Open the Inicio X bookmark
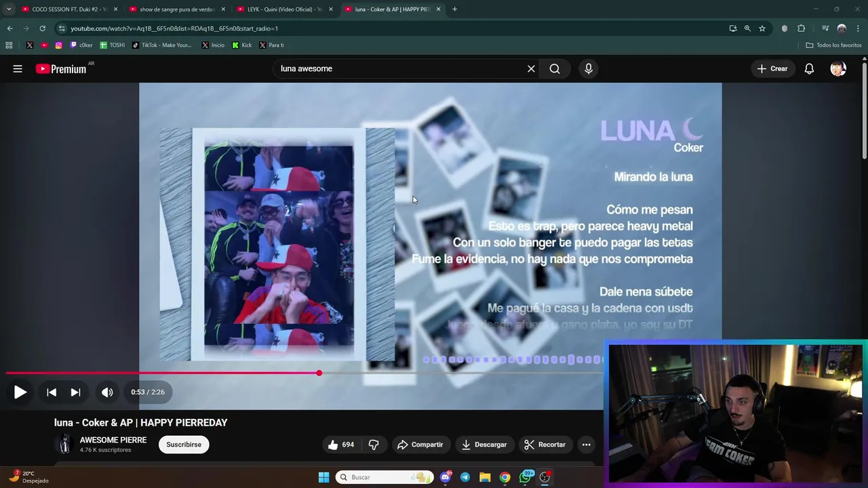This screenshot has width=868, height=488. [x=213, y=45]
